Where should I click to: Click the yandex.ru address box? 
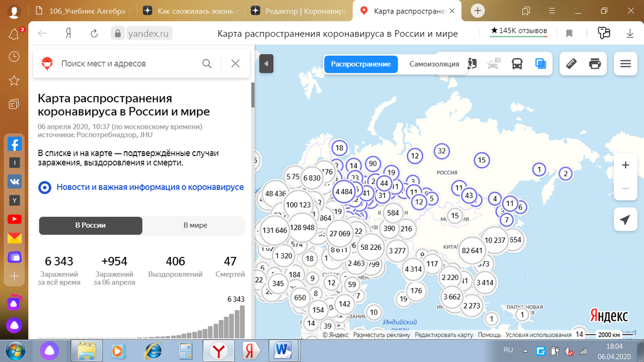(149, 34)
